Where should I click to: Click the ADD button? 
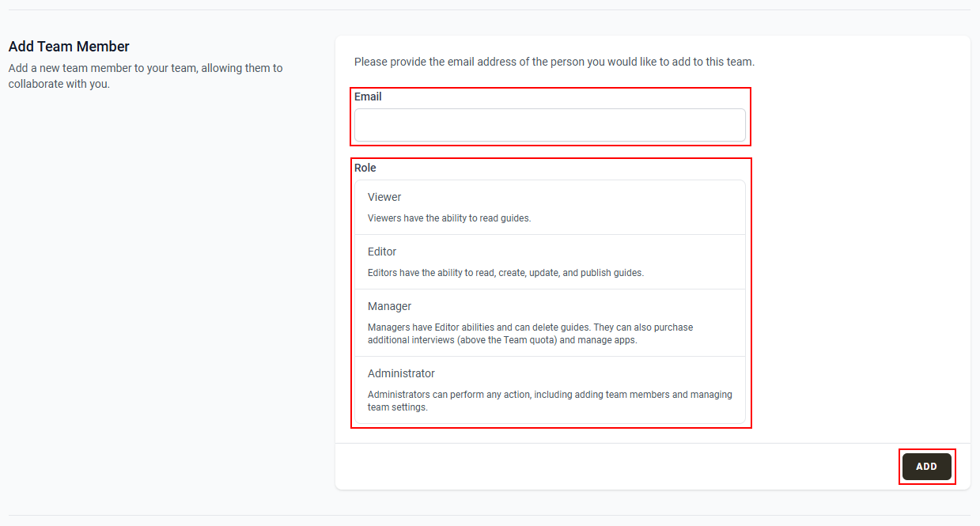pos(926,467)
